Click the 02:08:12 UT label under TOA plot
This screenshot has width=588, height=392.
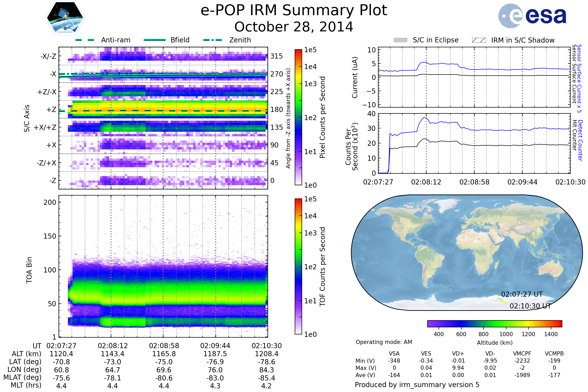click(x=113, y=346)
